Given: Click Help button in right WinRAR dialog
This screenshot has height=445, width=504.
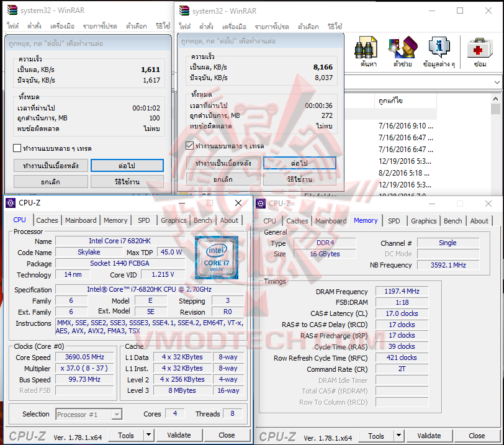Looking at the screenshot, I should [300, 179].
